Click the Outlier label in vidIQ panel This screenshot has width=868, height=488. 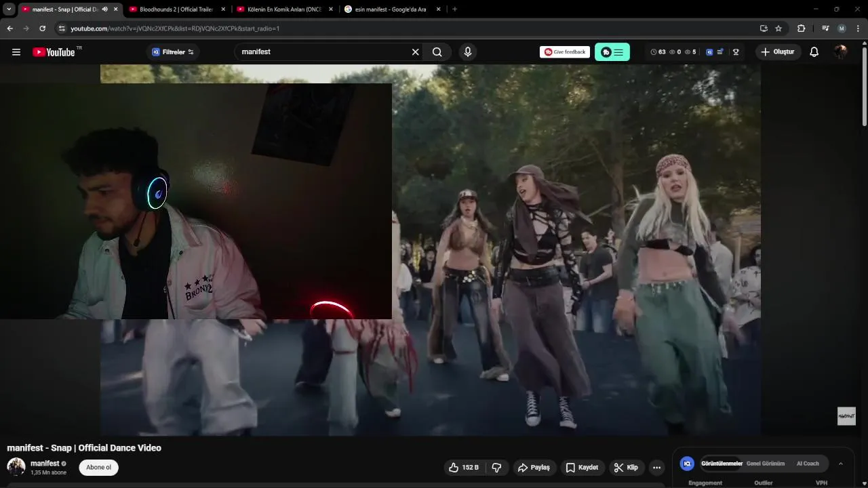764,483
